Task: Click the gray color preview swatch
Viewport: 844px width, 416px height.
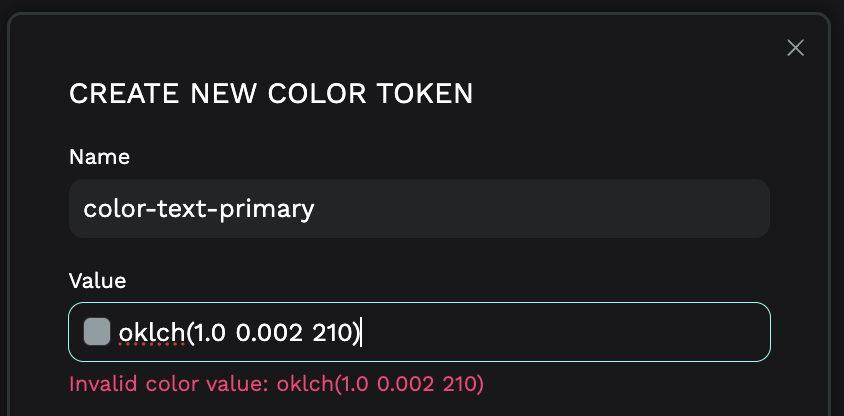Action: [97, 332]
